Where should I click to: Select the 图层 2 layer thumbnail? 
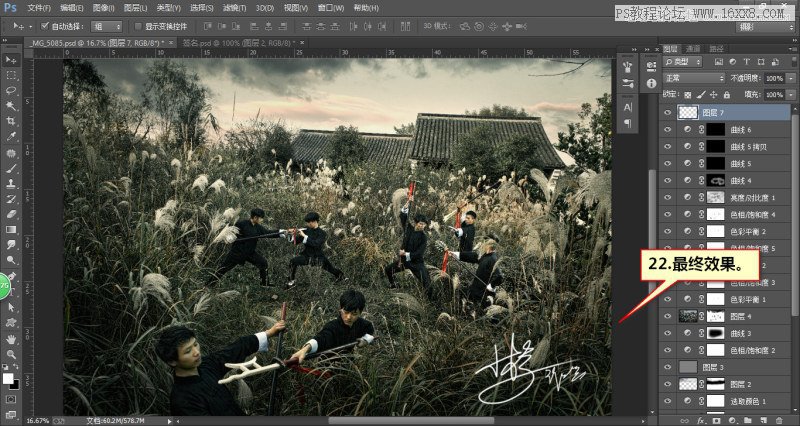point(688,384)
